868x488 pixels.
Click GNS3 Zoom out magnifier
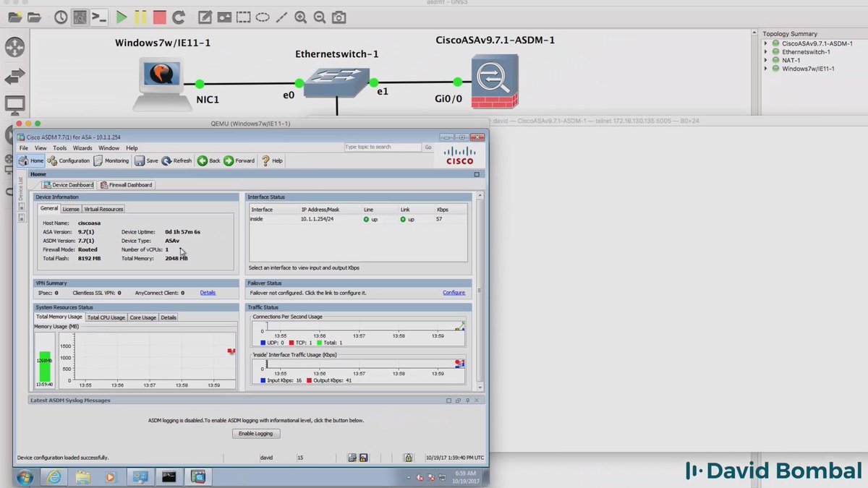click(319, 17)
